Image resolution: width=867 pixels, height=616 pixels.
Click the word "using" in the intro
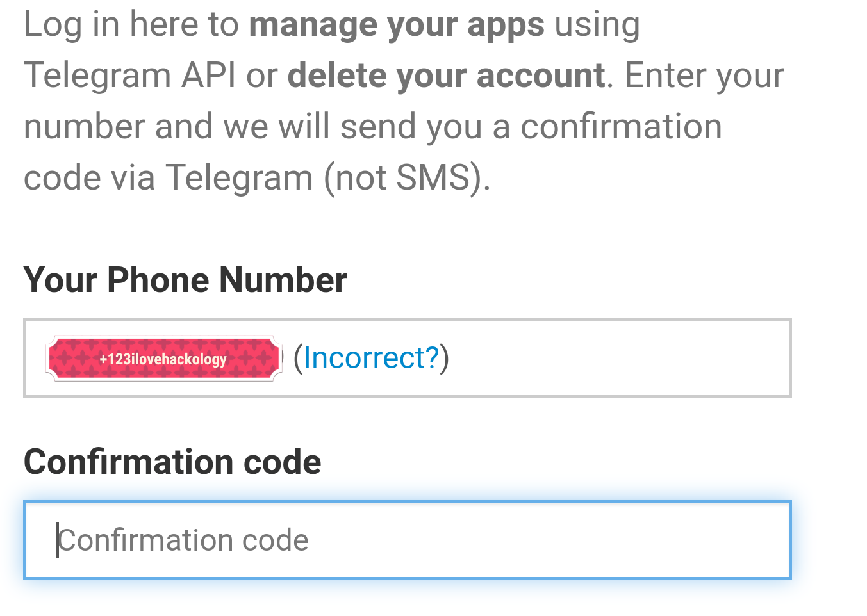[x=597, y=25]
